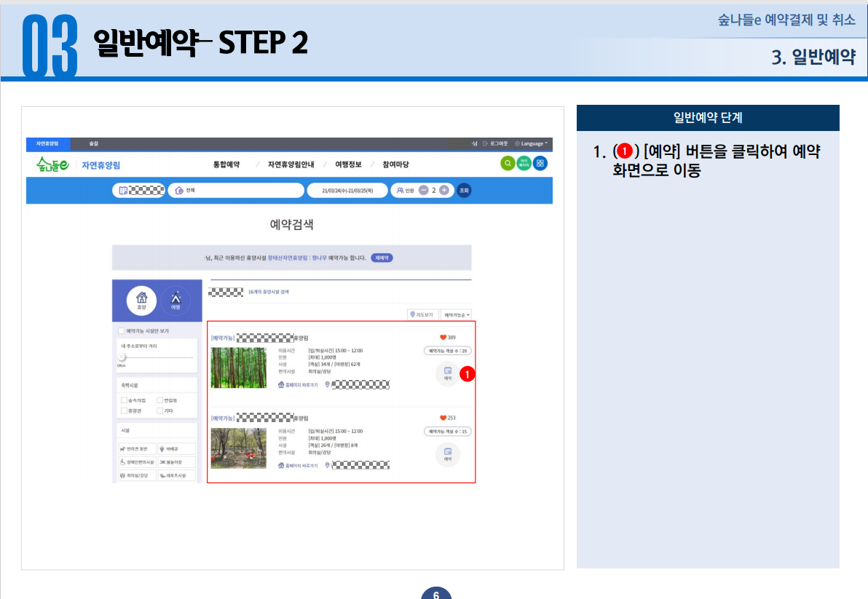Toggle the 회의실/강당 facility filter
This screenshot has height=599, width=868.
pos(138,475)
